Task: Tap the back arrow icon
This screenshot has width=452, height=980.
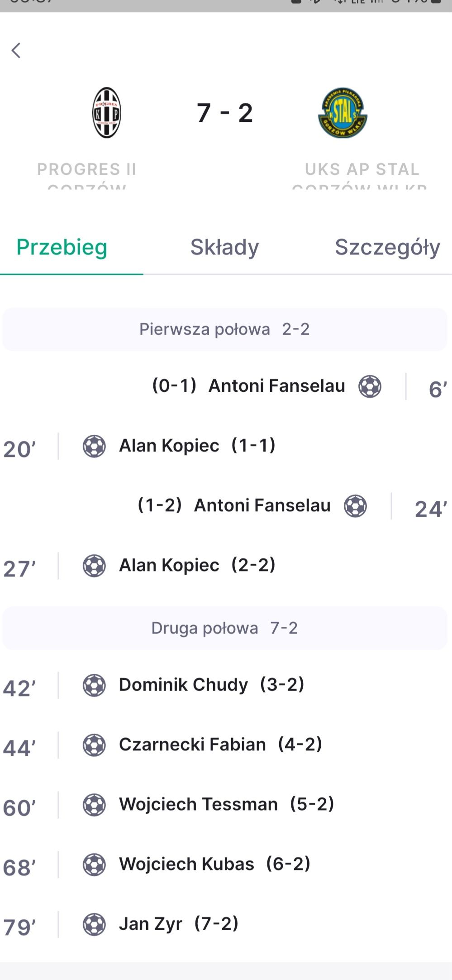Action: (16, 50)
